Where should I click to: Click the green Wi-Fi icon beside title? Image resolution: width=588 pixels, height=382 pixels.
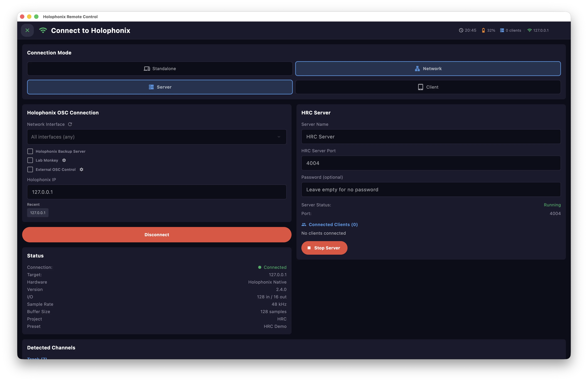[x=43, y=30]
